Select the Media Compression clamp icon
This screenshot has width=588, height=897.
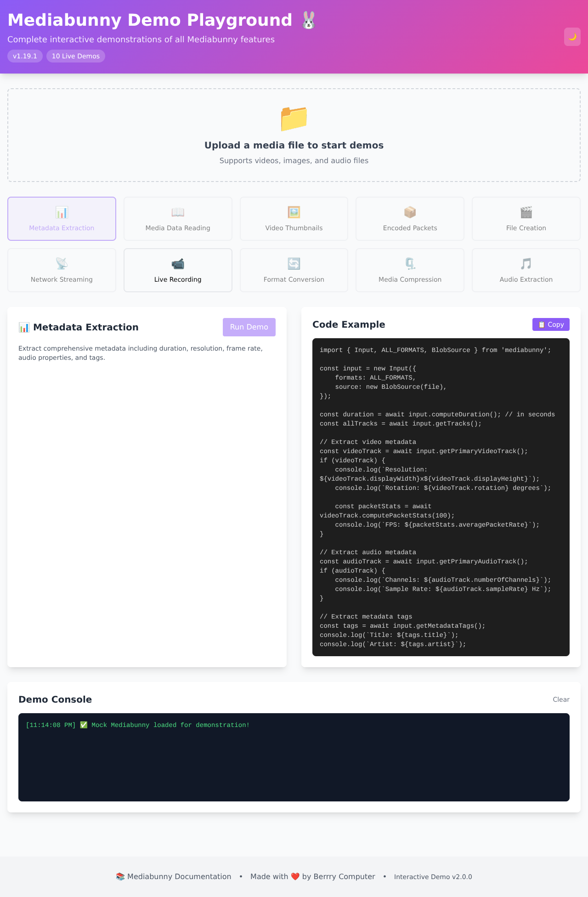tap(410, 264)
